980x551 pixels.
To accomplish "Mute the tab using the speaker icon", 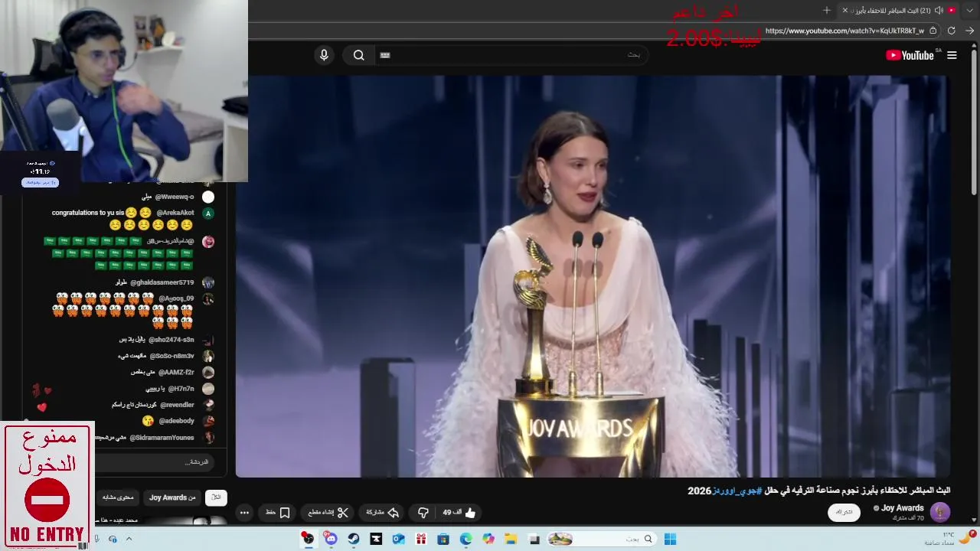I will [x=939, y=10].
